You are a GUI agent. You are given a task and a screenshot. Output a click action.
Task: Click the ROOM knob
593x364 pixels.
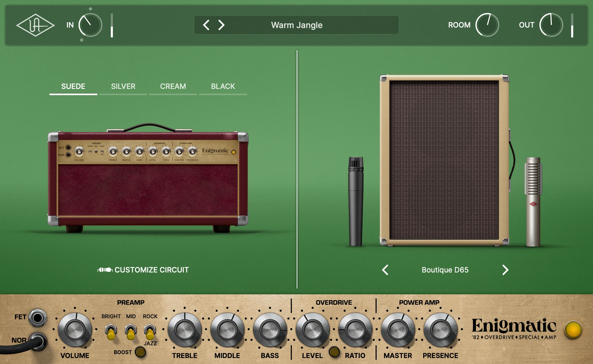(487, 25)
